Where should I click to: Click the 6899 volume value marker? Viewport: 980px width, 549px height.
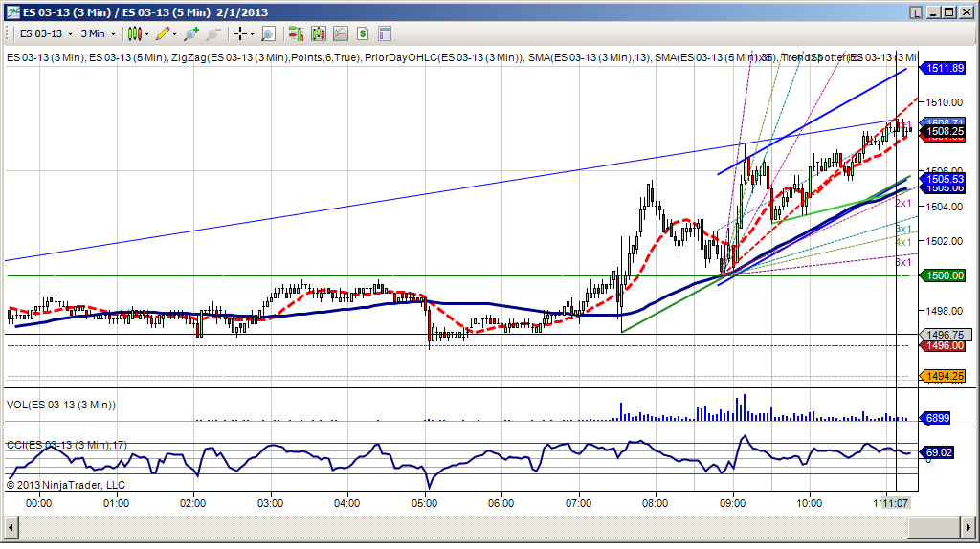click(937, 419)
